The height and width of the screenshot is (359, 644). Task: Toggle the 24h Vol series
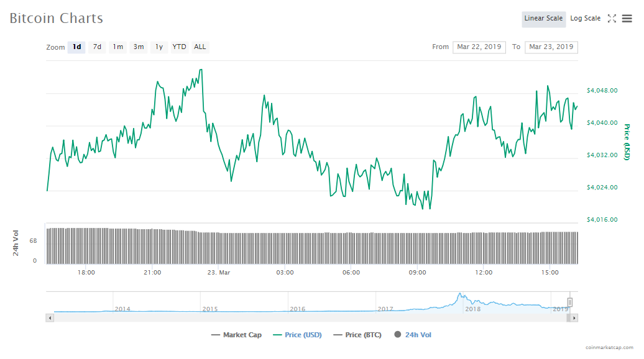413,335
